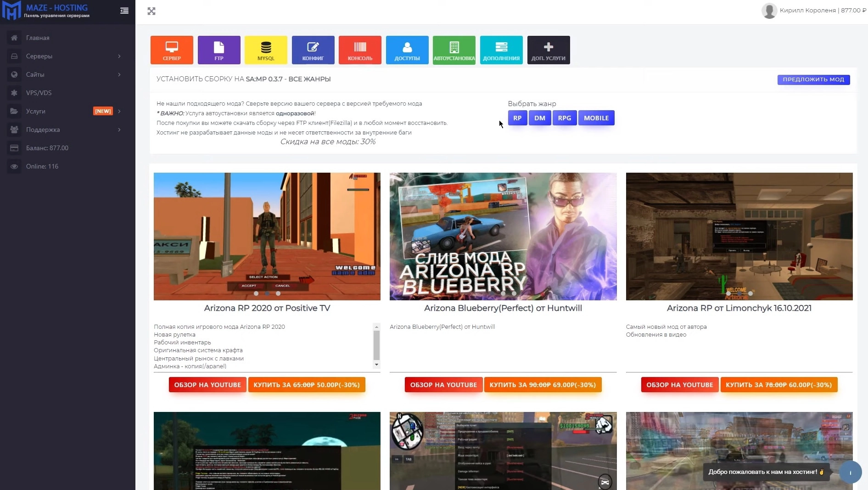Image resolution: width=868 pixels, height=490 pixels.
Task: Open YouTube review for Arizona RP 2020
Action: [x=207, y=385]
